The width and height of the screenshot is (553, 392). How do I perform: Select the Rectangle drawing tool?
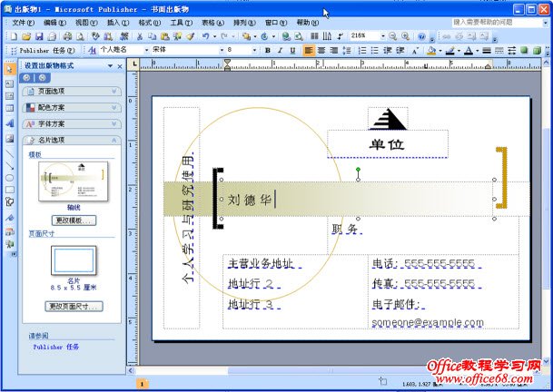click(x=9, y=190)
